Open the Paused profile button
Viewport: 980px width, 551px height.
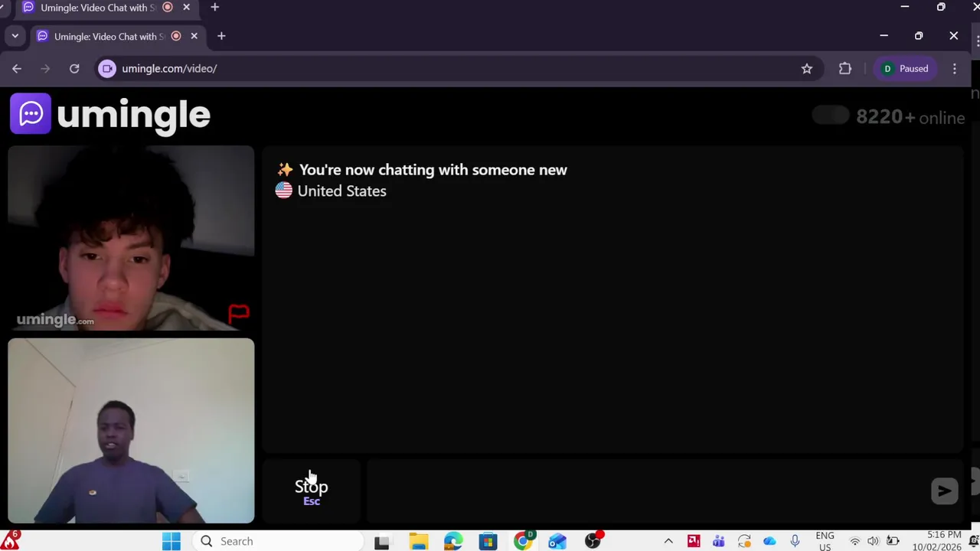(905, 68)
